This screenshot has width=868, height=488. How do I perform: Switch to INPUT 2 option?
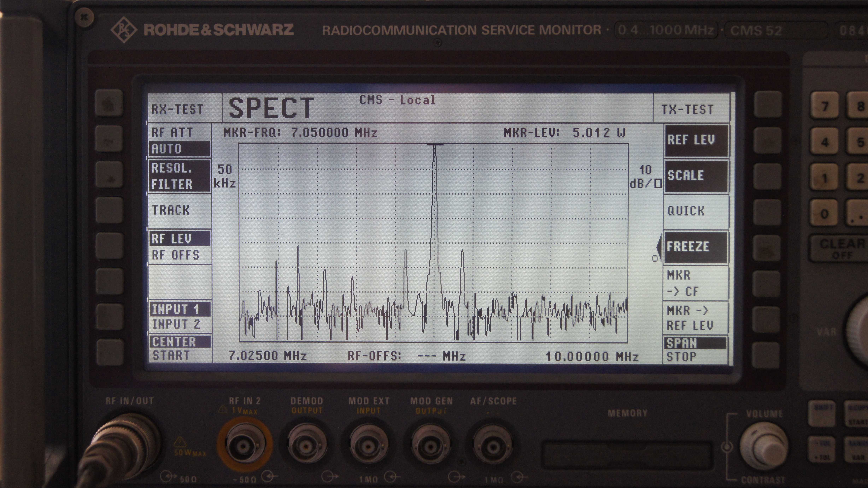pyautogui.click(x=176, y=324)
